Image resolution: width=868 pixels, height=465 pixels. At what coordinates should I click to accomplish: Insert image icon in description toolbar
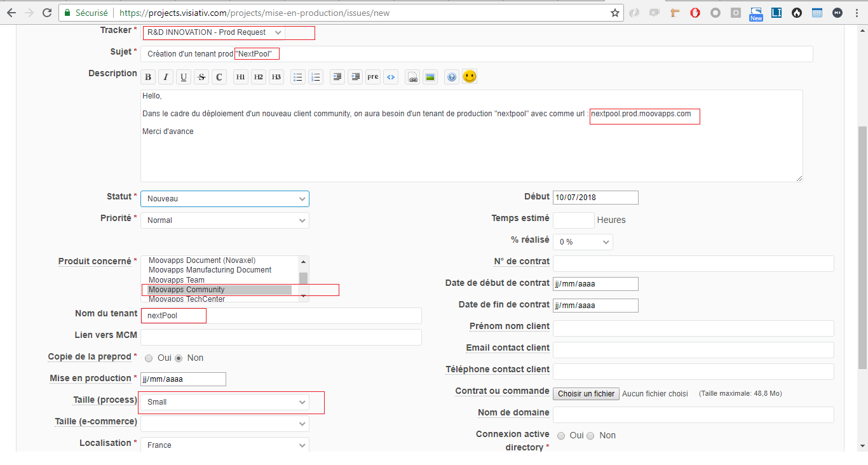point(430,77)
